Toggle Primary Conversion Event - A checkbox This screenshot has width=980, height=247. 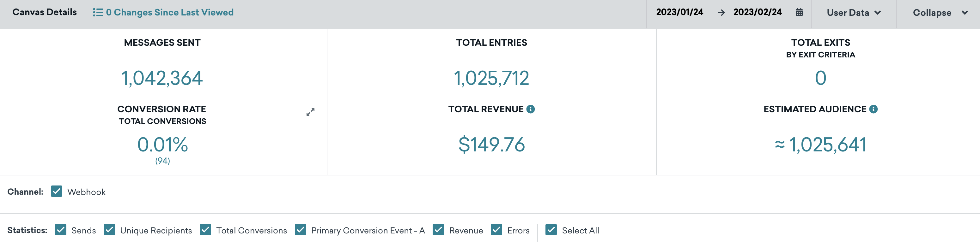(301, 230)
